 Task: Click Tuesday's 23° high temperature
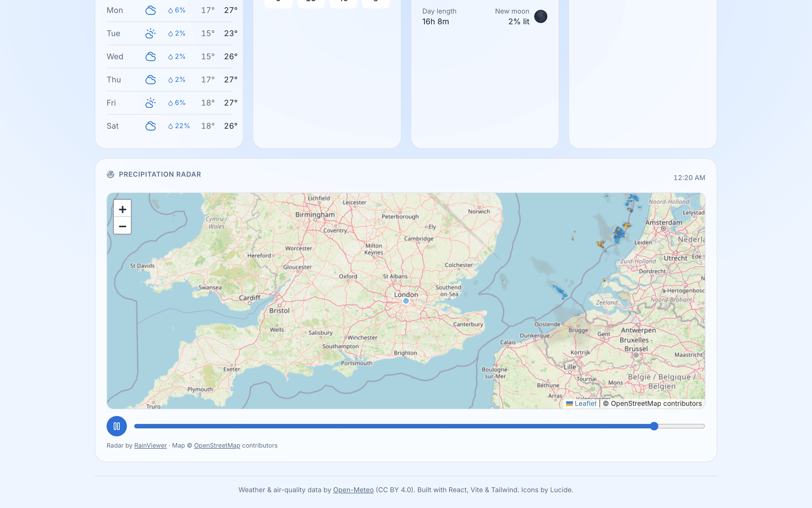231,33
